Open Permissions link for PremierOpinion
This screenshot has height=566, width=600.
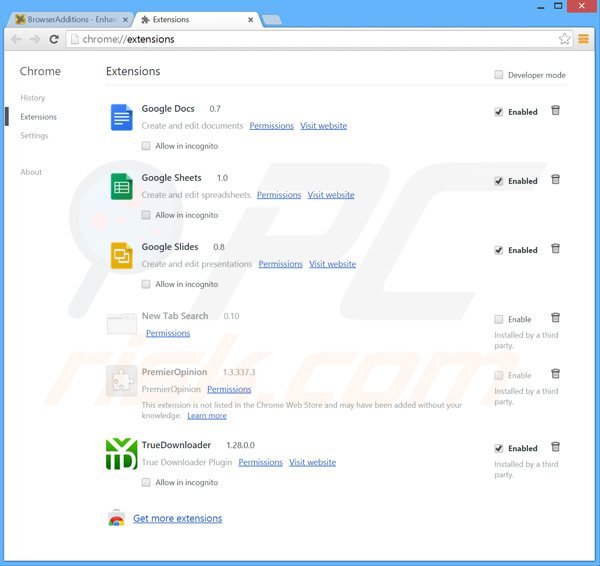click(x=229, y=389)
